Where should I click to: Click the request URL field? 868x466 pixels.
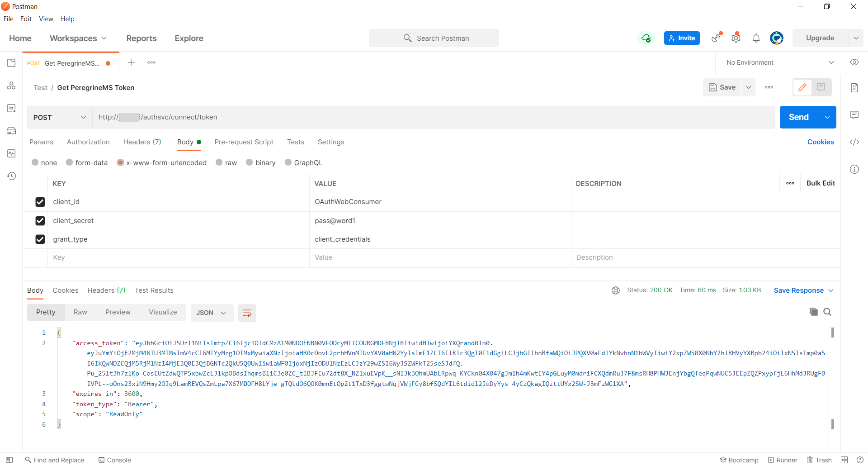[434, 117]
